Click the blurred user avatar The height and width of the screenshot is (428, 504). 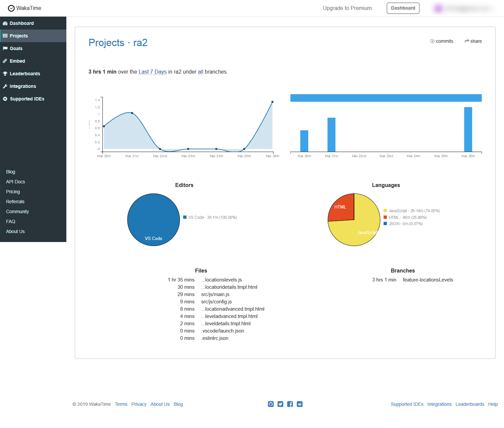coord(438,8)
